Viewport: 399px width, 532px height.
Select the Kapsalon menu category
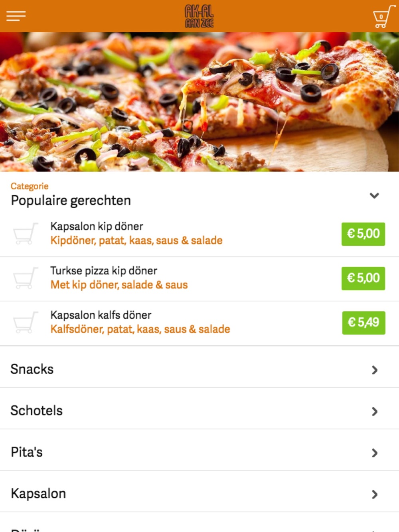38,494
